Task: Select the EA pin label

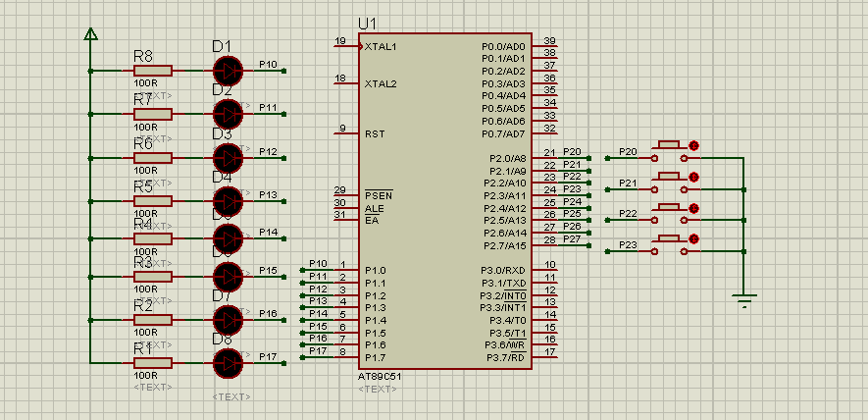Action: coord(372,221)
